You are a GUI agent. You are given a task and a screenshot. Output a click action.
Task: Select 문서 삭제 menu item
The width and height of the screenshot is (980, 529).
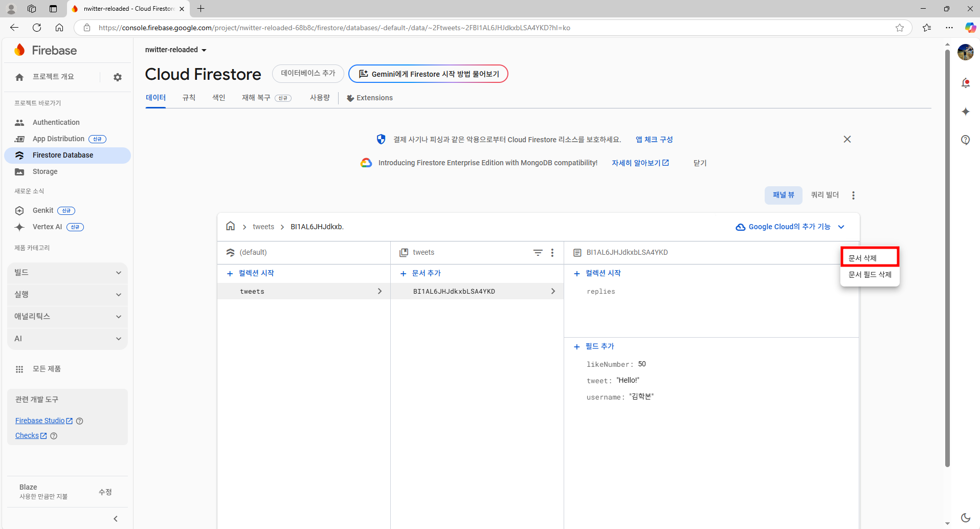870,258
